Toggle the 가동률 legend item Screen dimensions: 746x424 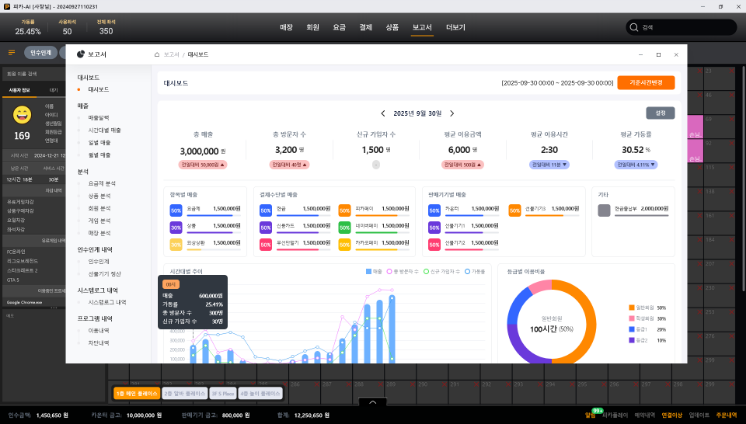(476, 271)
